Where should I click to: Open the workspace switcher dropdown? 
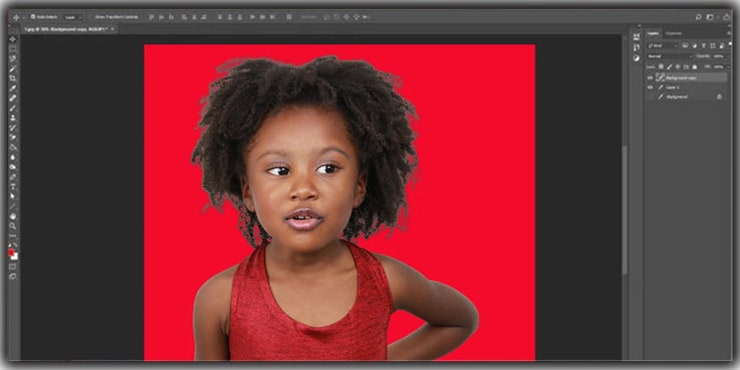(710, 17)
